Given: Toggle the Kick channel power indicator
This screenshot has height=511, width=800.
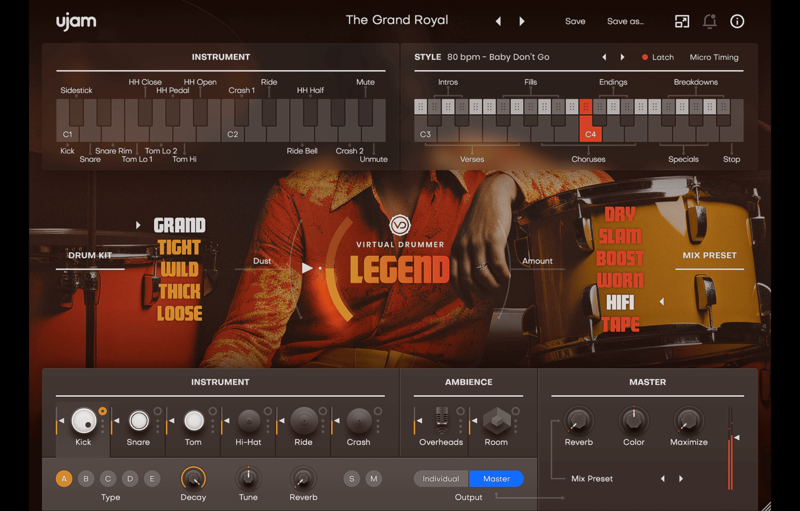Looking at the screenshot, I should click(103, 411).
